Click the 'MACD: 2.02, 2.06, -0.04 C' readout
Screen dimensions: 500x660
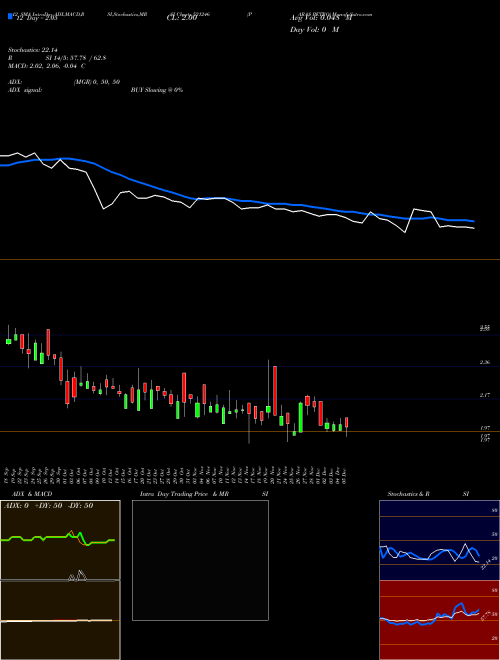click(x=47, y=66)
